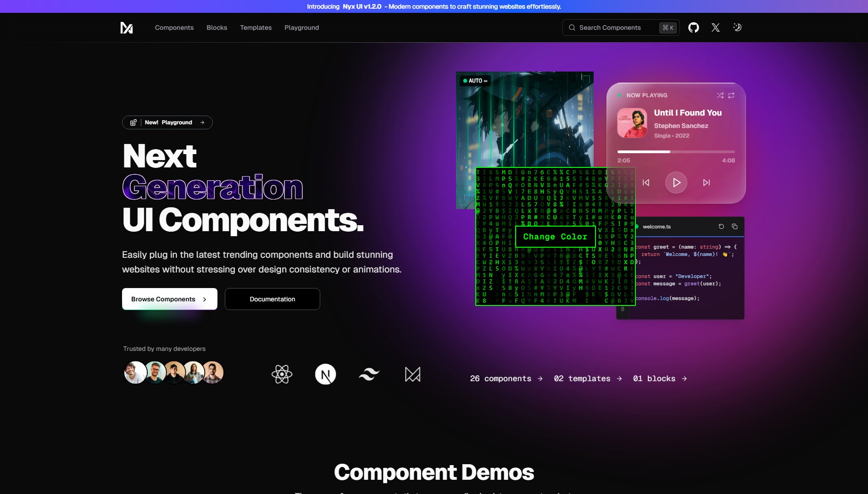This screenshot has width=868, height=494.
Task: Click the "Trusted by many developers" text
Action: pos(164,349)
